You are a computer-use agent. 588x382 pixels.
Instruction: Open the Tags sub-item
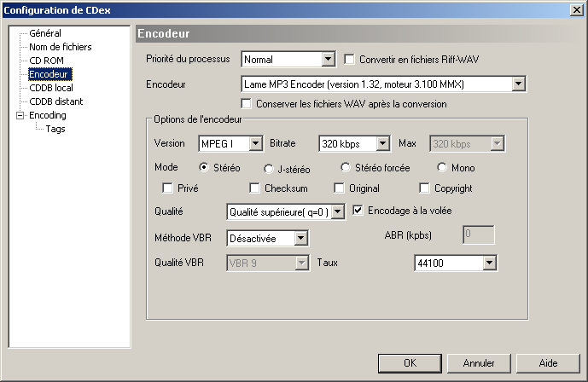tap(55, 129)
